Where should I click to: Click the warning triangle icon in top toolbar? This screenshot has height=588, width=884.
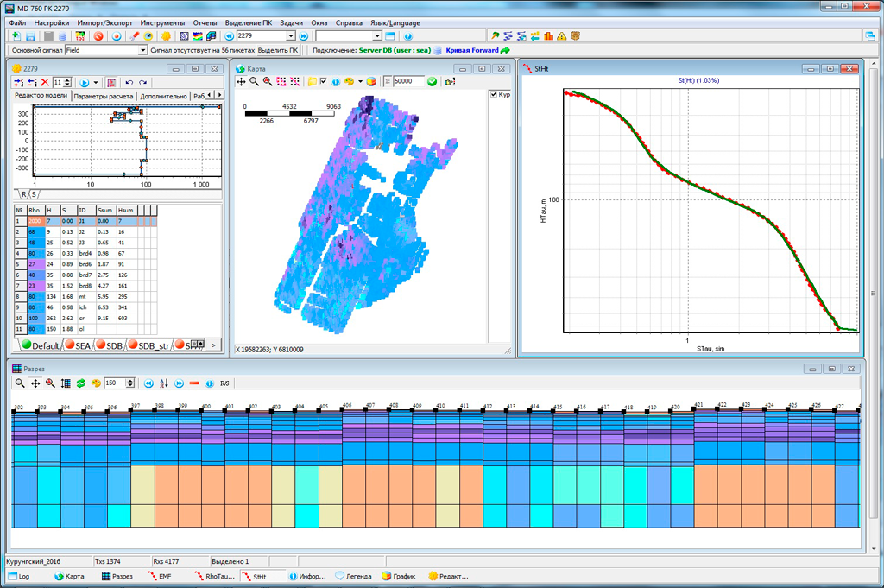coord(561,36)
